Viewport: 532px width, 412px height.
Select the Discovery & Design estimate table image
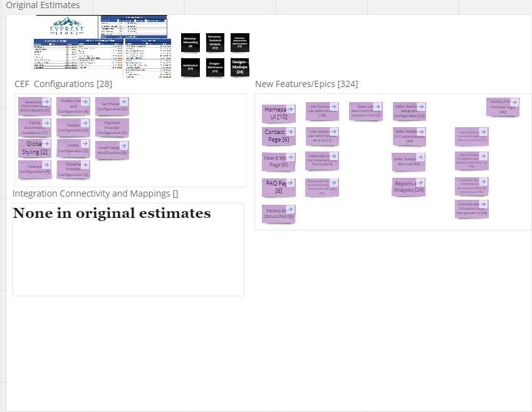tap(55, 54)
